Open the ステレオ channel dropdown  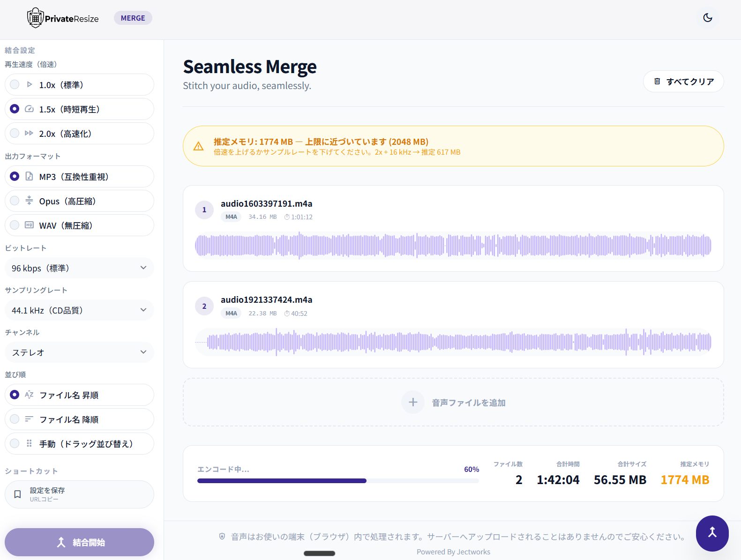[x=79, y=352]
